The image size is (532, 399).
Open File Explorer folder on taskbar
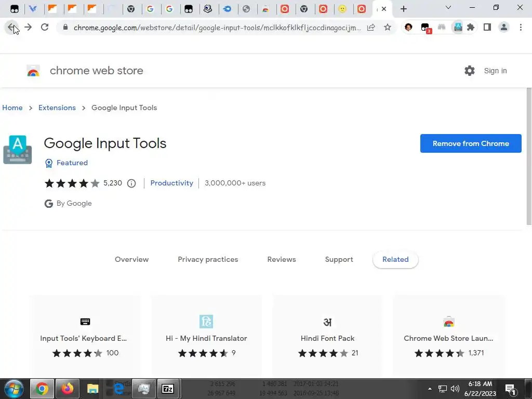point(92,389)
